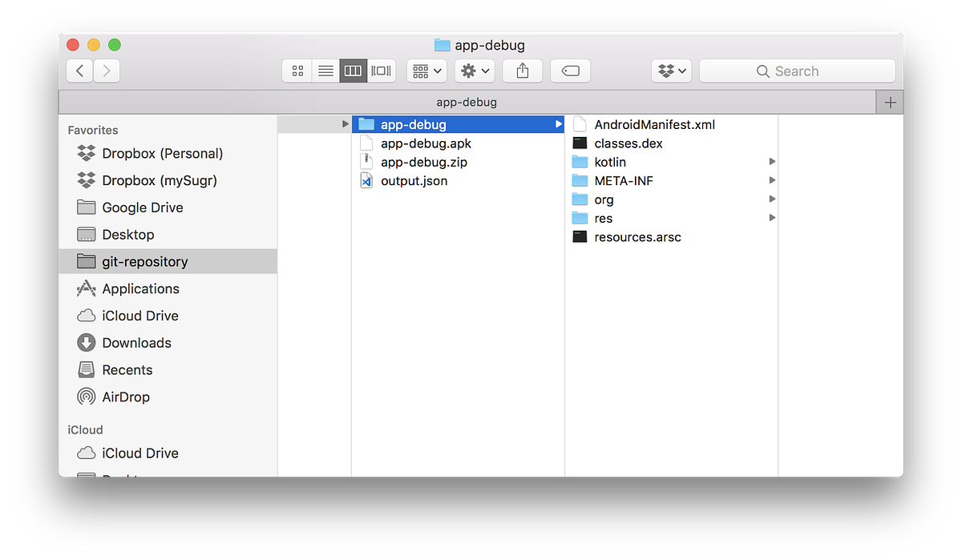
Task: Click the Desktop icon in sidebar
Action: click(x=86, y=235)
